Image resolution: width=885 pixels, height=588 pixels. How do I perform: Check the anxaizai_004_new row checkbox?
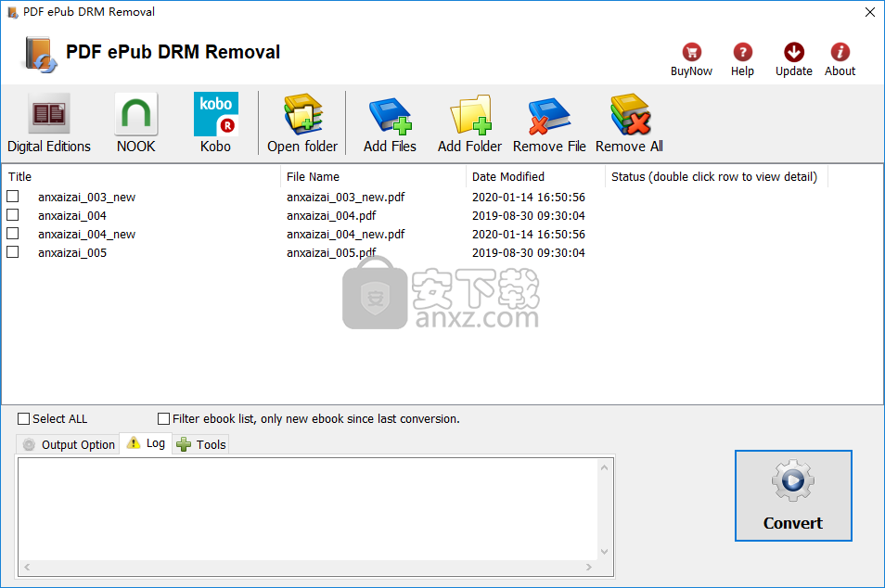point(12,234)
